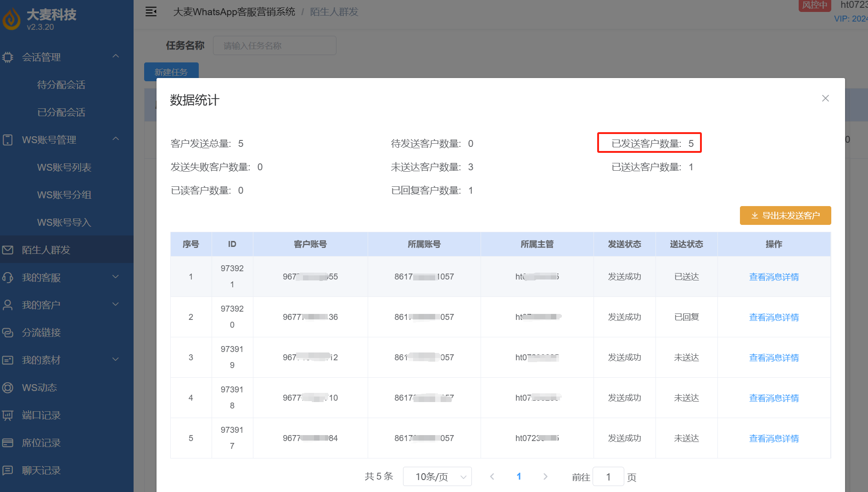The image size is (868, 492).
Task: Click 已回复客户数量: 1 statistic
Action: [432, 190]
